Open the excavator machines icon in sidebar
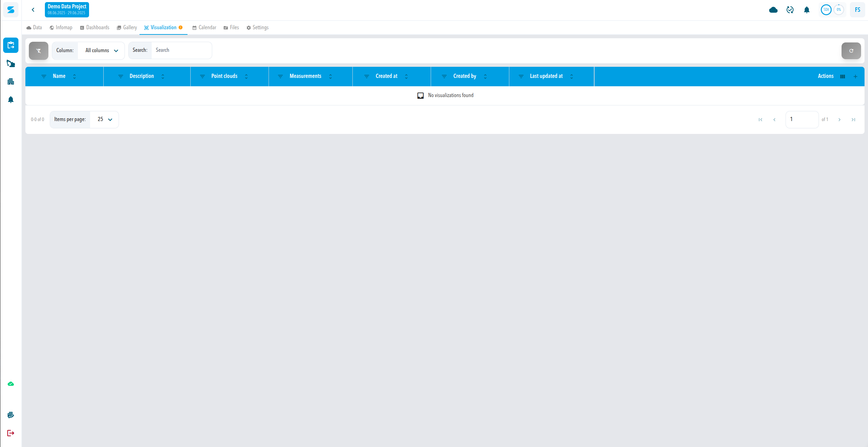The width and height of the screenshot is (868, 447). click(11, 63)
